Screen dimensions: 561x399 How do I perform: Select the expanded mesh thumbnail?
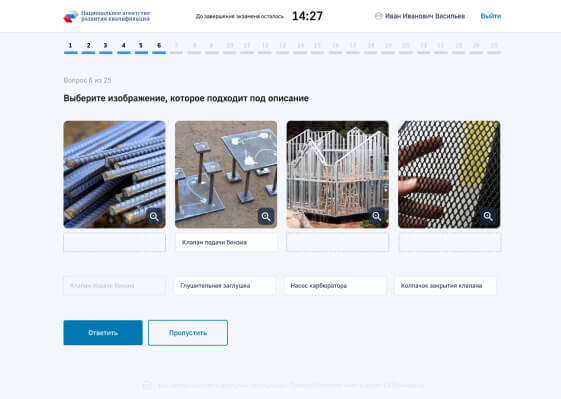tap(449, 174)
